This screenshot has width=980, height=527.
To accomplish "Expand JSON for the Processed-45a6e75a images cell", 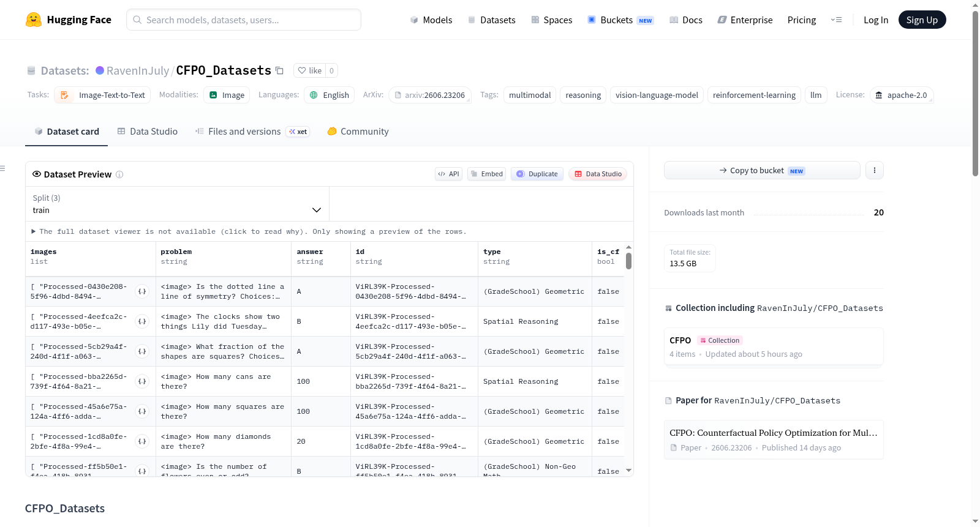I will click(142, 411).
